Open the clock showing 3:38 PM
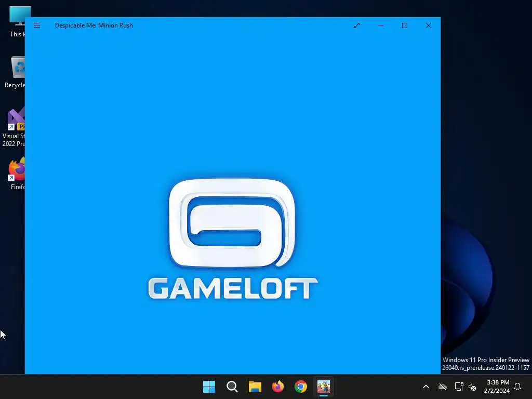Screen dimensions: 532x399 (497, 387)
